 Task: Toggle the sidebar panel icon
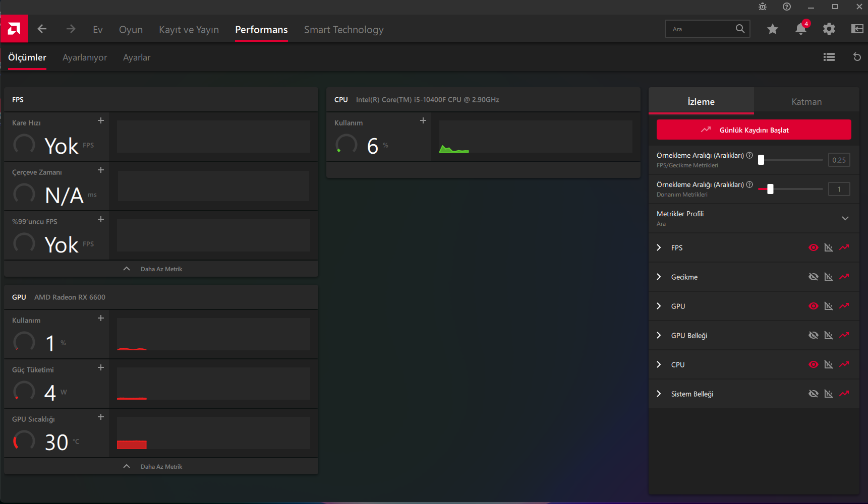pos(857,29)
